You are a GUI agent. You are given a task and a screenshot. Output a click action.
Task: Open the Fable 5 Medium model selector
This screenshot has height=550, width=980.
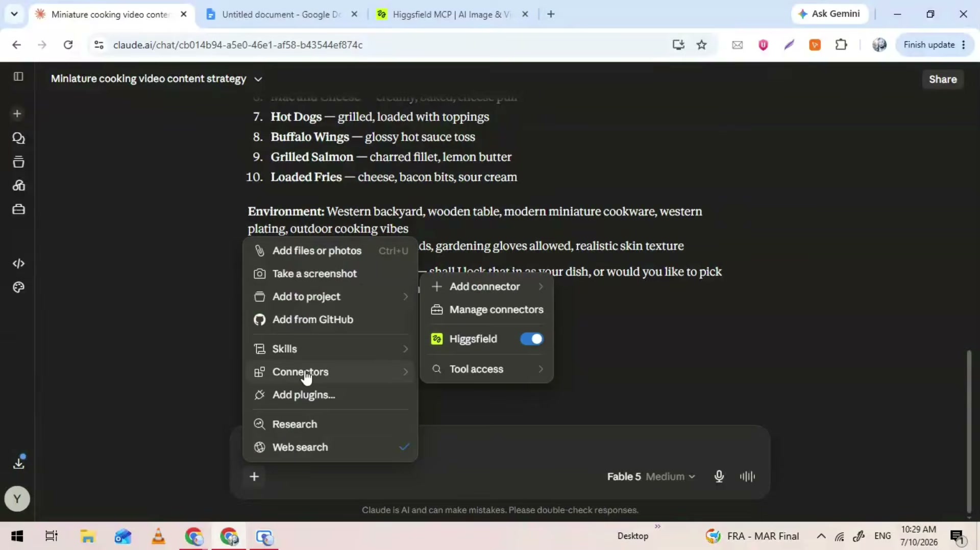point(651,477)
